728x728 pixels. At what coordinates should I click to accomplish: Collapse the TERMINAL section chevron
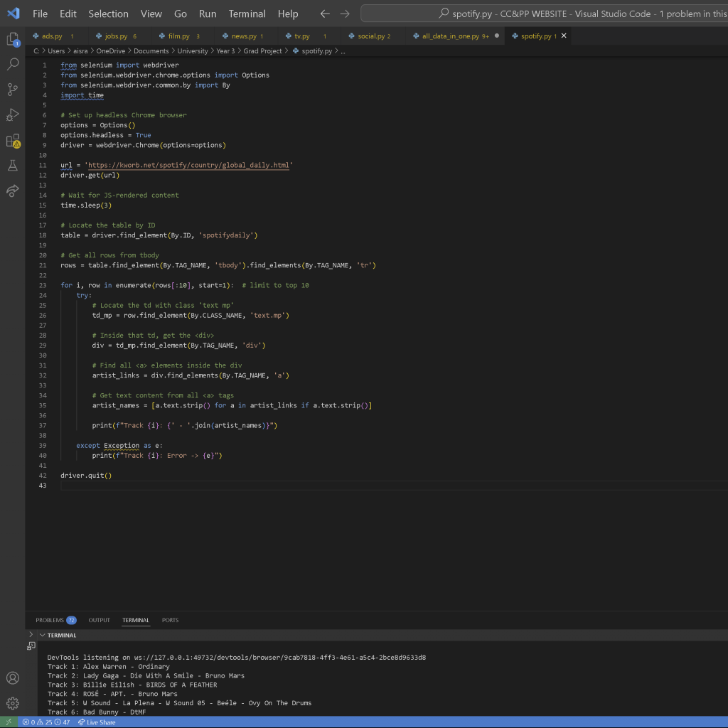(x=42, y=635)
